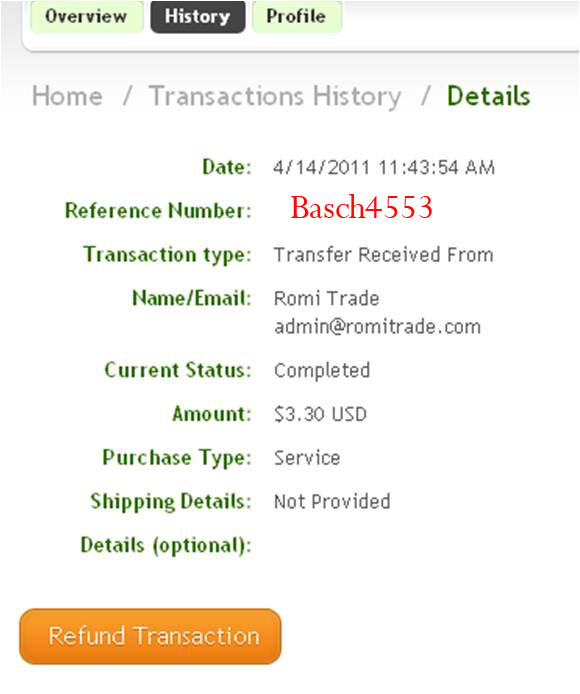Click the Service purchase type value
This screenshot has height=694, width=580.
307,457
